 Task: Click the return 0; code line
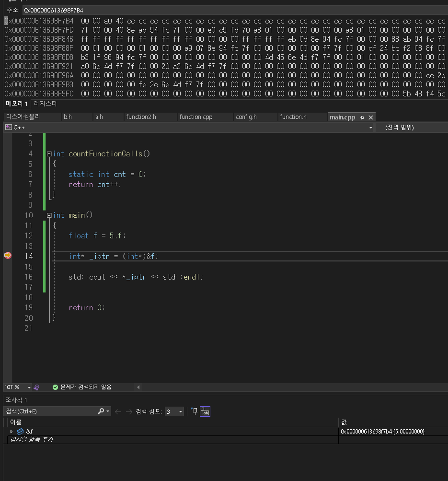coord(87,307)
